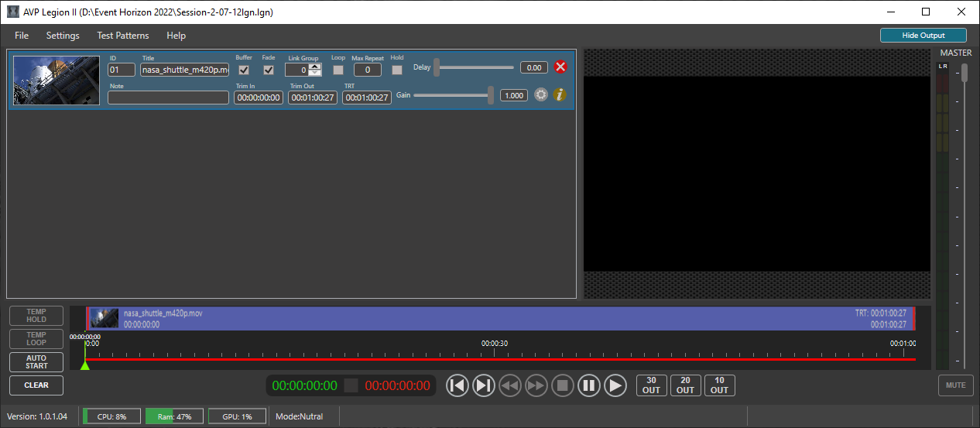
Task: Toggle the Fade checkbox
Action: pos(269,70)
